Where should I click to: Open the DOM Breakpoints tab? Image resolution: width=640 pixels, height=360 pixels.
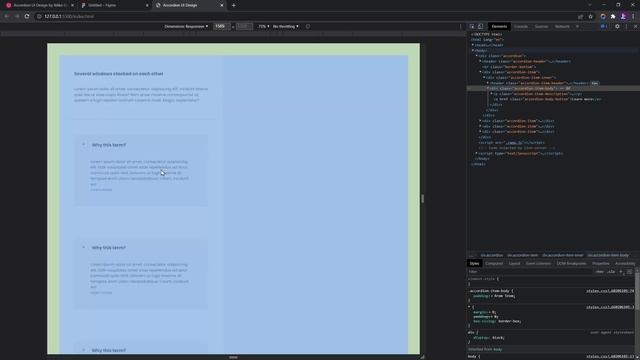point(571,263)
